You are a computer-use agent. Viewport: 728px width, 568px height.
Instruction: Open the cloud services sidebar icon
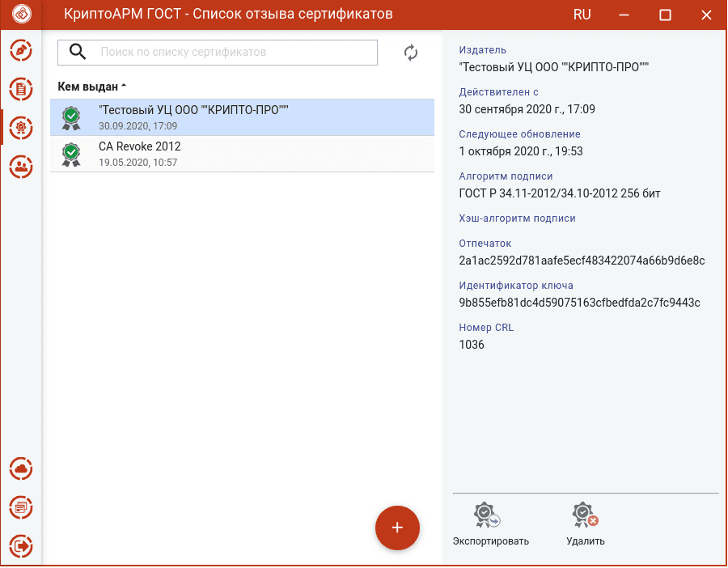[21, 468]
